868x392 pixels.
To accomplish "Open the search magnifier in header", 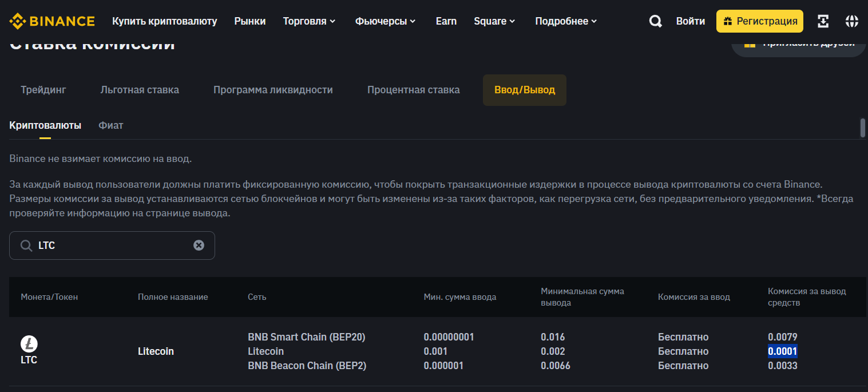I will (x=655, y=21).
